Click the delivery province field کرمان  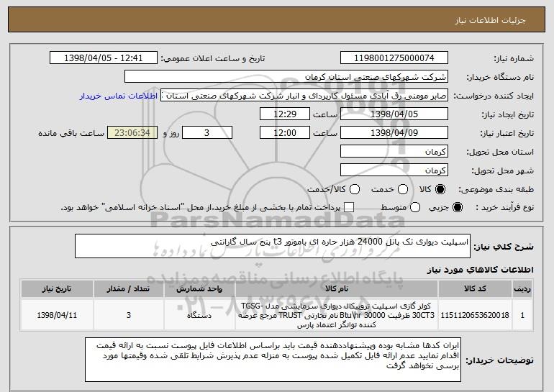pyautogui.click(x=394, y=152)
